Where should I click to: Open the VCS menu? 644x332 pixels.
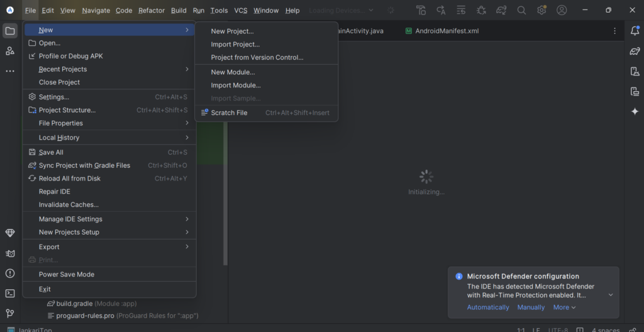click(x=241, y=10)
